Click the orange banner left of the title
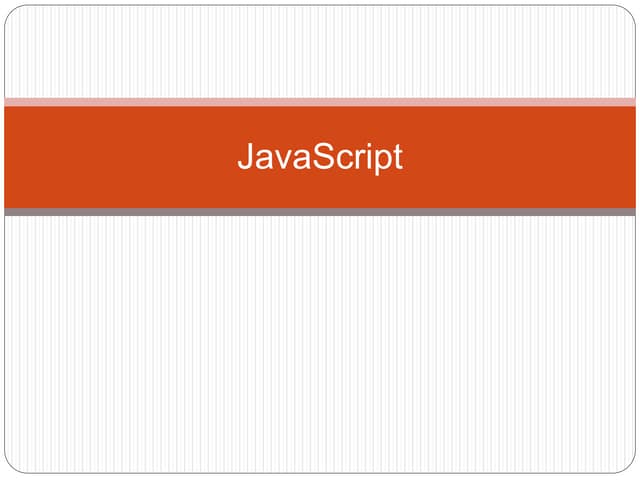 point(120,157)
